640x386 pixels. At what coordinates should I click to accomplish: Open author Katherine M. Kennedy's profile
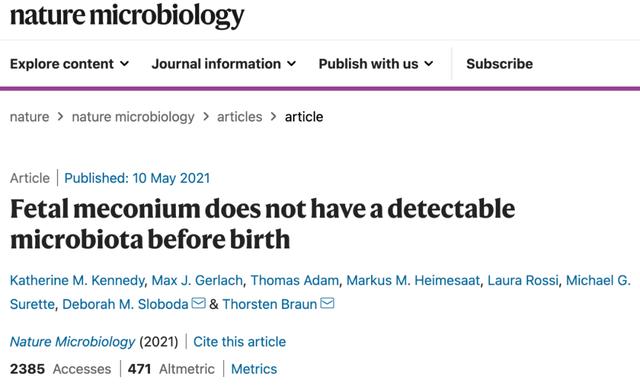[77, 280]
